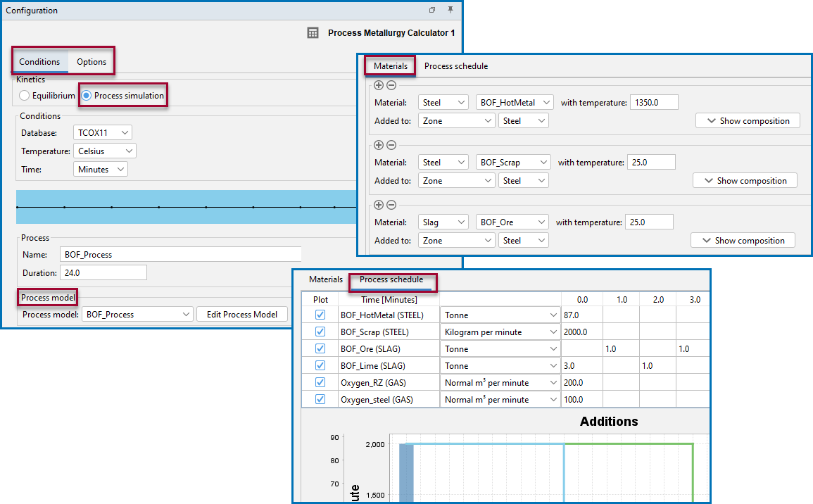
Task: Click the Process Metallurgy Calculator table icon
Action: (313, 32)
